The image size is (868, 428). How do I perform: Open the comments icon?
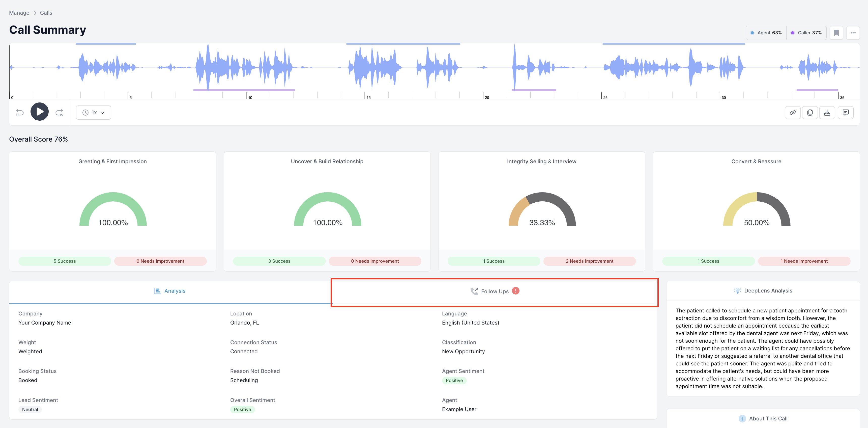pos(845,113)
